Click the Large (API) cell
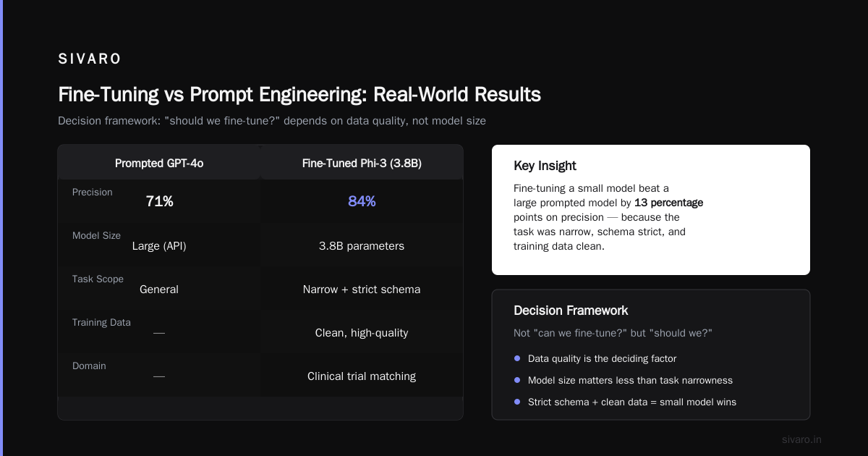The height and width of the screenshot is (456, 868). coord(159,246)
